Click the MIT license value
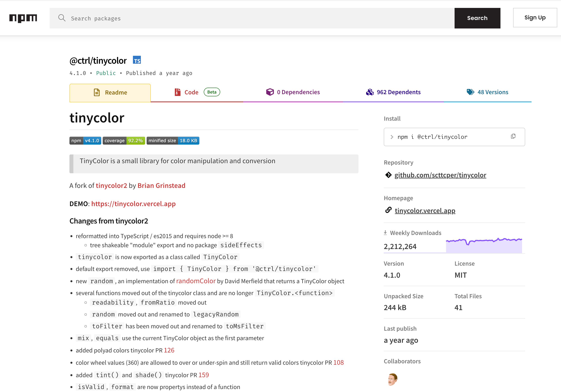Viewport: 561px width, 392px height. tap(461, 275)
